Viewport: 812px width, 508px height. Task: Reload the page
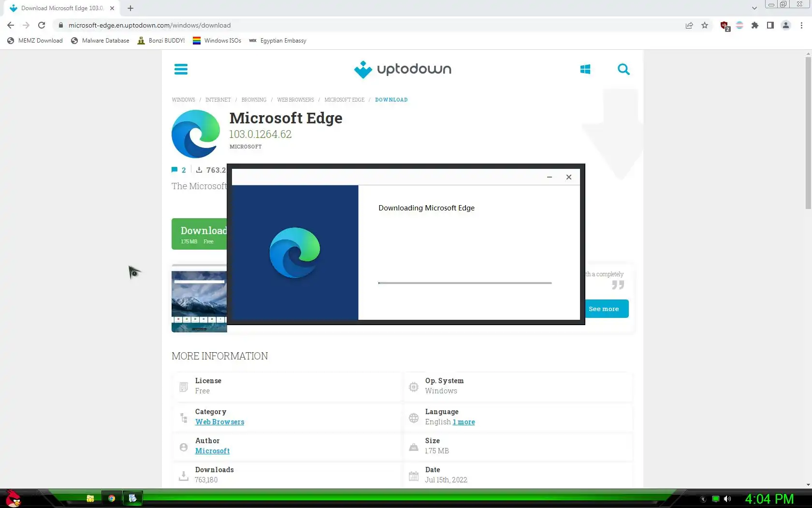tap(42, 25)
